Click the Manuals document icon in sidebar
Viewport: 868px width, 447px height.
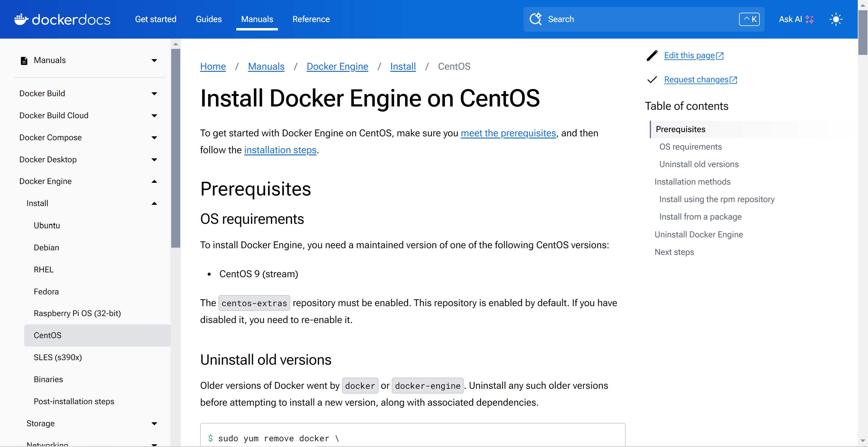(x=24, y=61)
